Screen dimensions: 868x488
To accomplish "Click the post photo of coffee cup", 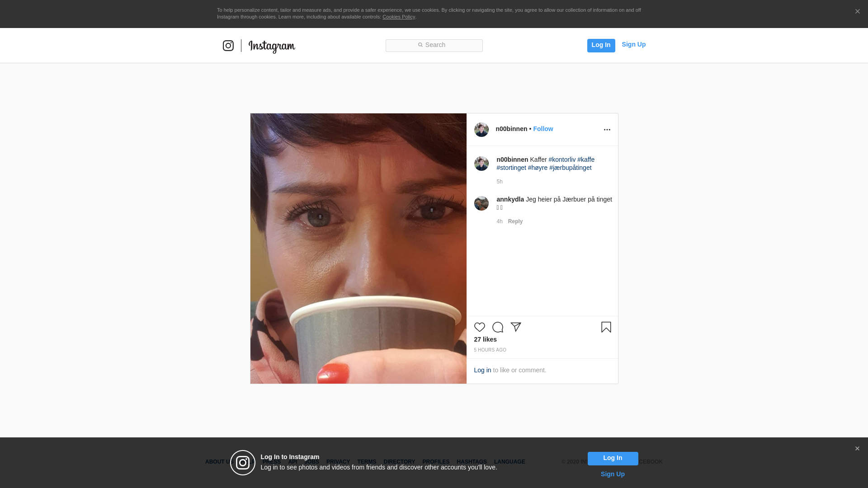I will tap(358, 249).
